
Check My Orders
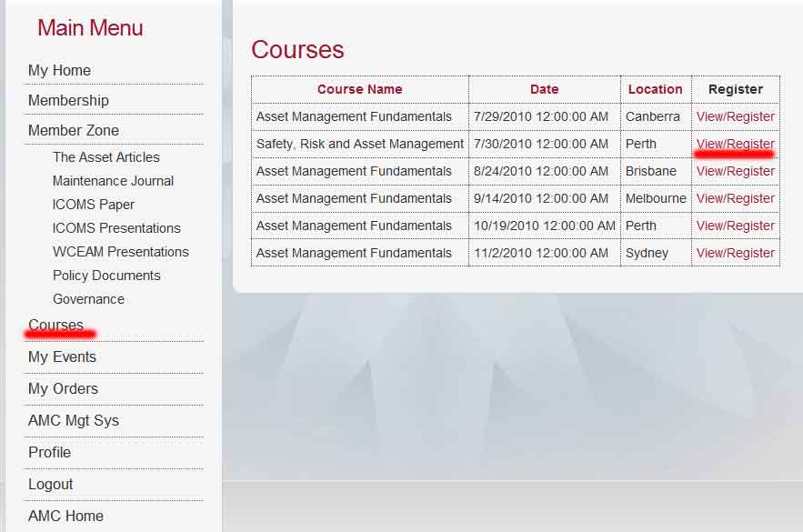(x=63, y=388)
